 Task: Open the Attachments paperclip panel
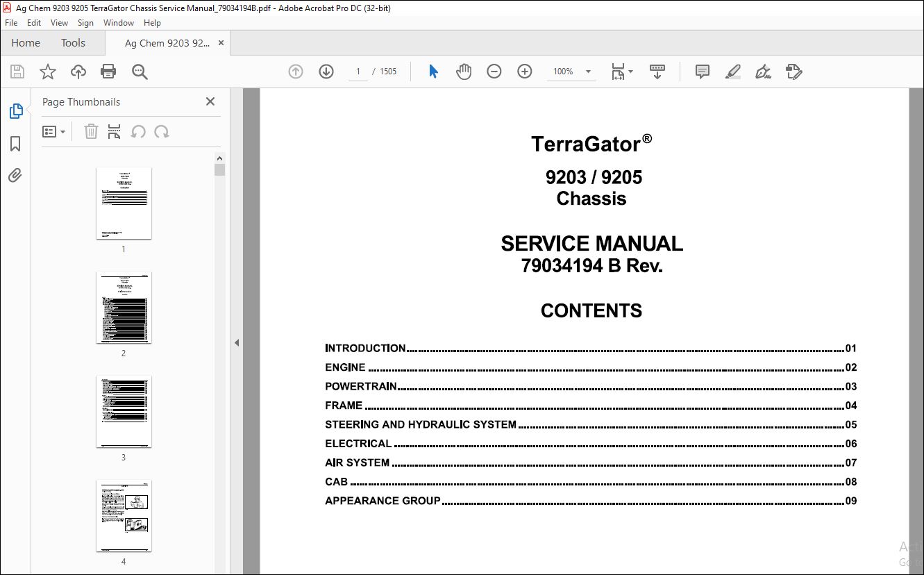click(15, 175)
